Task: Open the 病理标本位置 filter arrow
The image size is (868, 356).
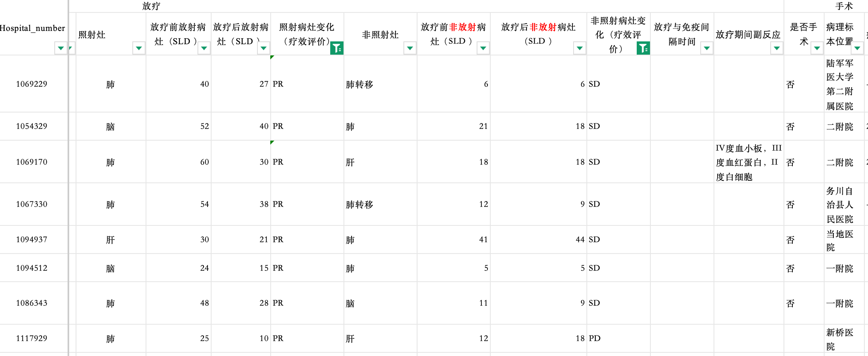Action: pyautogui.click(x=857, y=48)
